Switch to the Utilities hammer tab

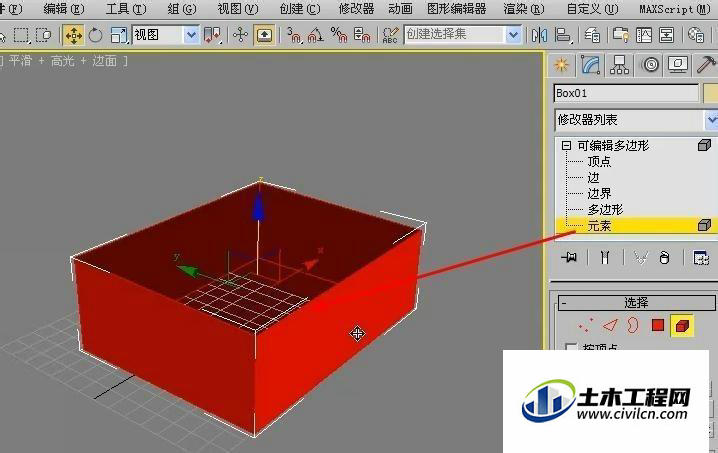(x=706, y=65)
